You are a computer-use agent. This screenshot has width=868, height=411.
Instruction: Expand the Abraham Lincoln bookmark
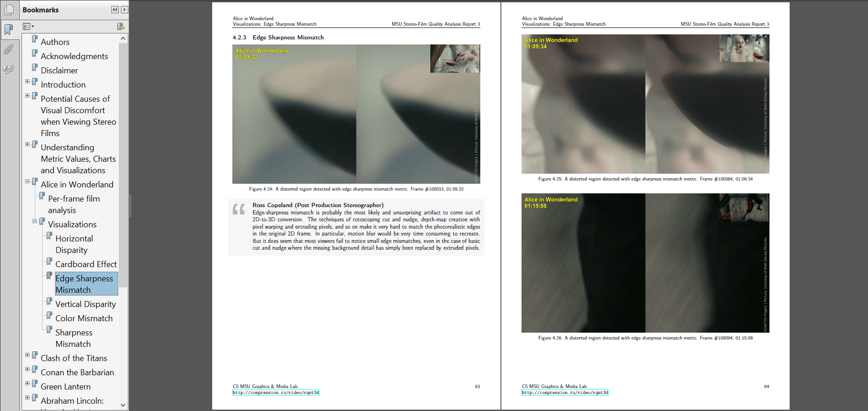[x=27, y=398]
